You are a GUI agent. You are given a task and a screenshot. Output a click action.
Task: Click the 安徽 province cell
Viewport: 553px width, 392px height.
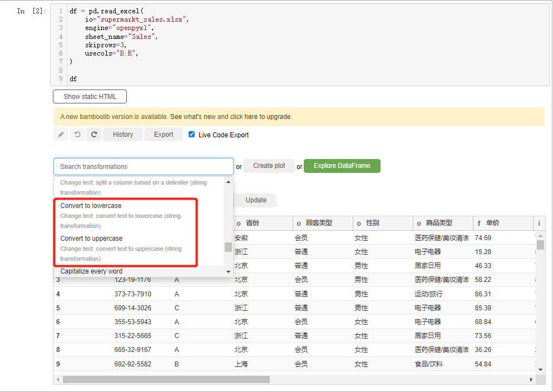[241, 238]
